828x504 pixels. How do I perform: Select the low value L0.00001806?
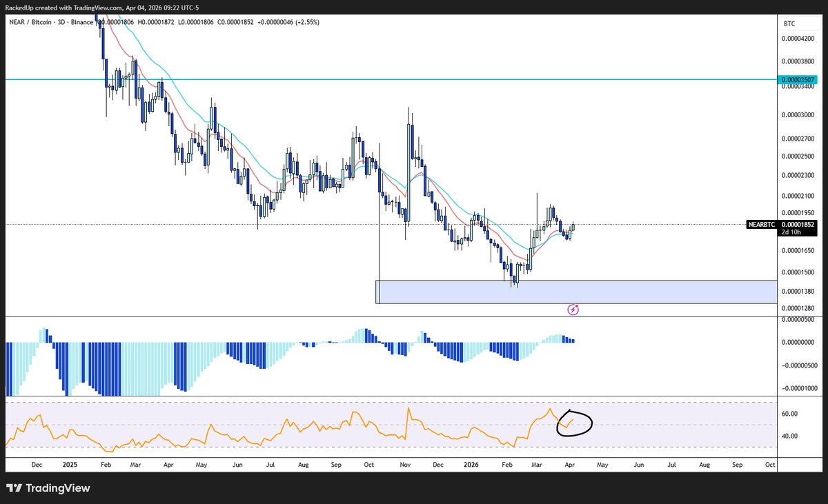click(x=196, y=23)
